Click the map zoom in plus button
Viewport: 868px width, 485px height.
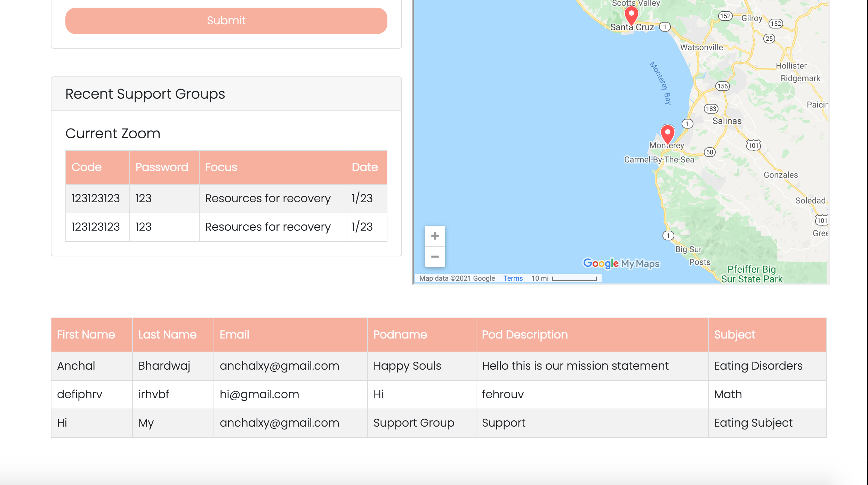435,236
